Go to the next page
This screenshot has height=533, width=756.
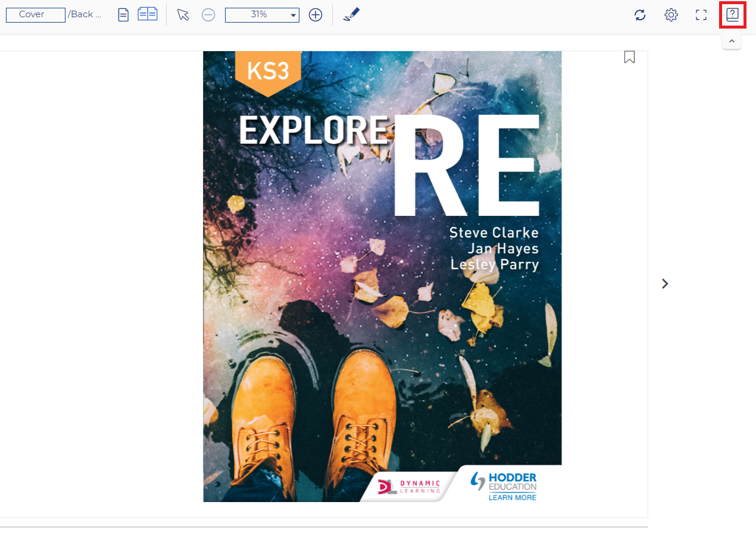(x=665, y=284)
